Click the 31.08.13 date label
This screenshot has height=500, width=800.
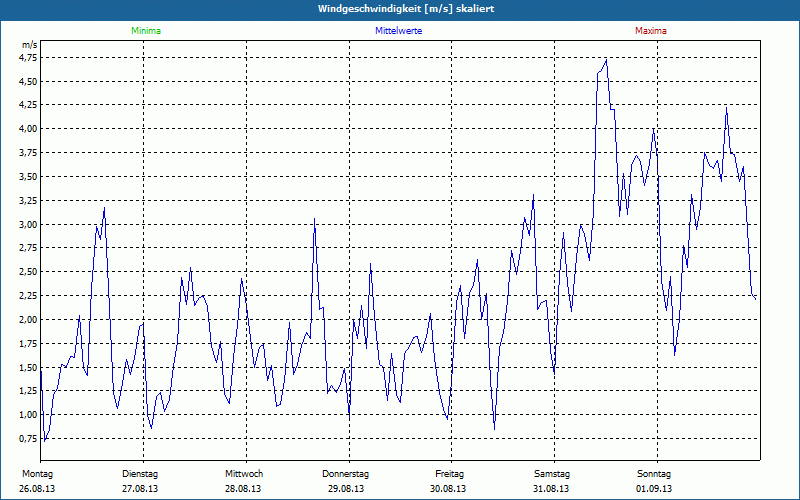pyautogui.click(x=551, y=489)
